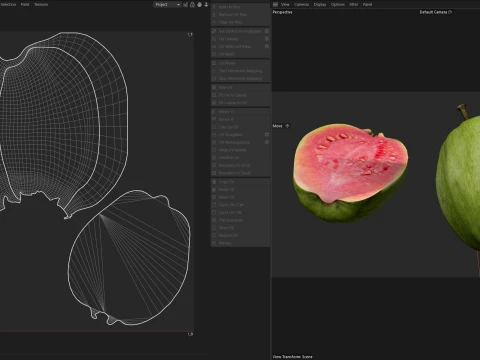Screen dimensions: 480x360
Task: Open the Selection menu in UV editor
Action: 8,5
